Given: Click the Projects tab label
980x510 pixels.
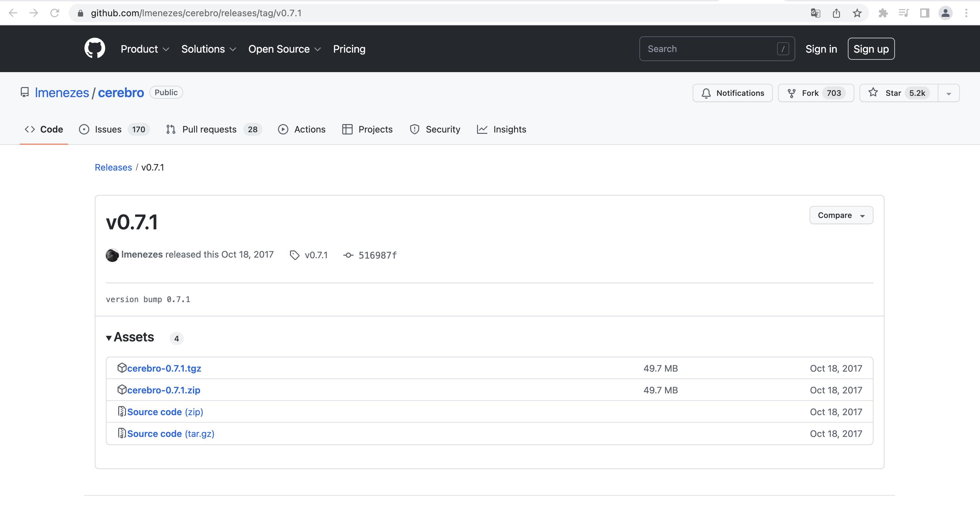Looking at the screenshot, I should click(375, 129).
